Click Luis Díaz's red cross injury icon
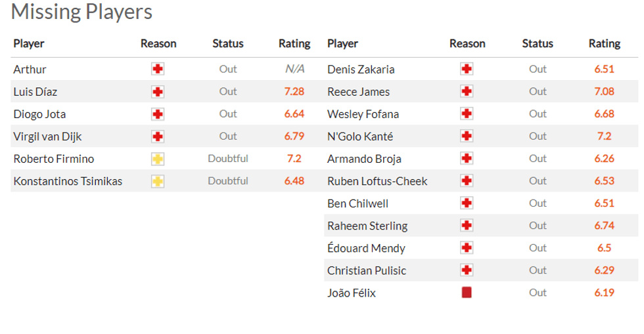Screen dimensions: 644x334 (158, 92)
